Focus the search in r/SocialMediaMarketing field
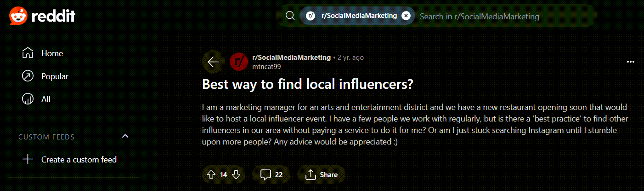The height and width of the screenshot is (191, 644). [x=505, y=16]
